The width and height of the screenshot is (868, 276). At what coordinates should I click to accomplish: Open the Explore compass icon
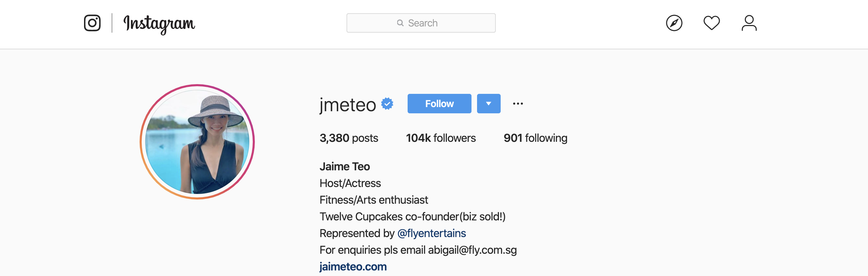pyautogui.click(x=674, y=23)
